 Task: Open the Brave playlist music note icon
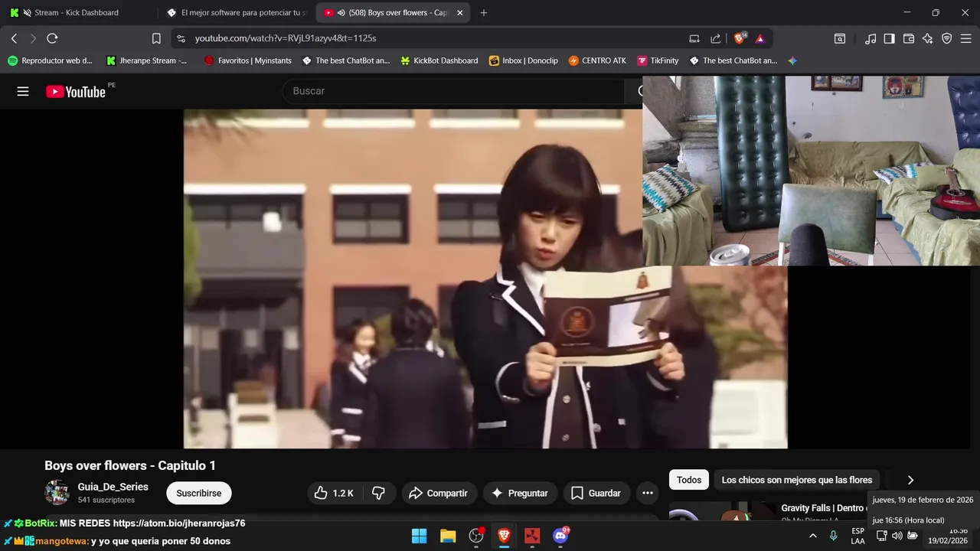click(871, 38)
